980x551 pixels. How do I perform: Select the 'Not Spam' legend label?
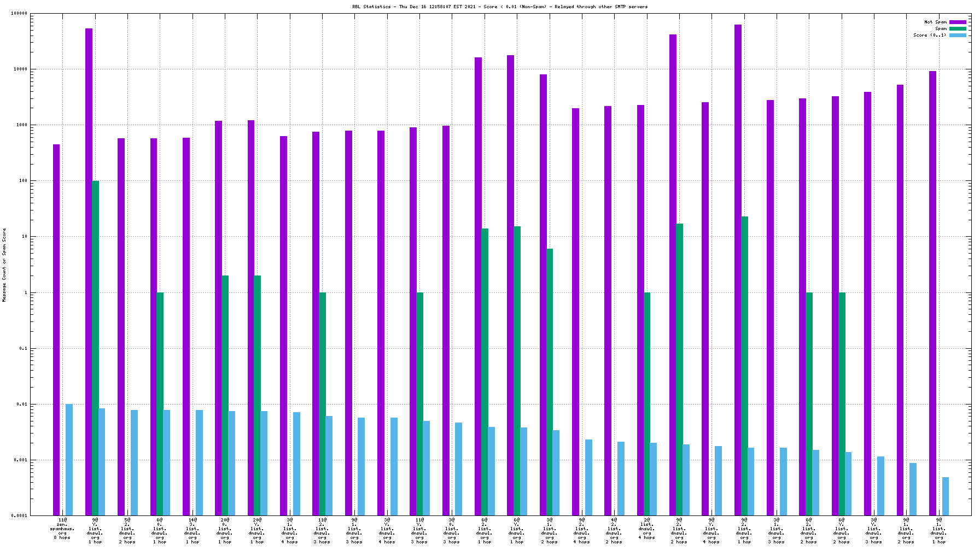[935, 22]
